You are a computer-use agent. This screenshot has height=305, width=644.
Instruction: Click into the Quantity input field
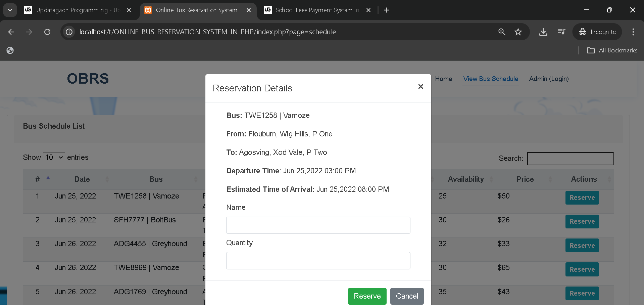318,261
